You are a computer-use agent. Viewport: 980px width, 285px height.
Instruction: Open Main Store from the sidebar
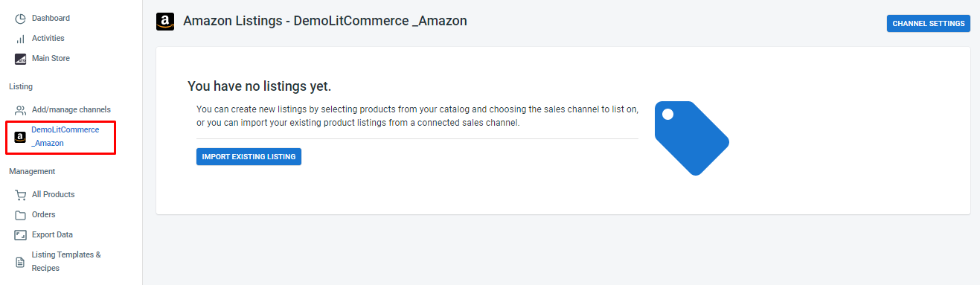point(51,58)
